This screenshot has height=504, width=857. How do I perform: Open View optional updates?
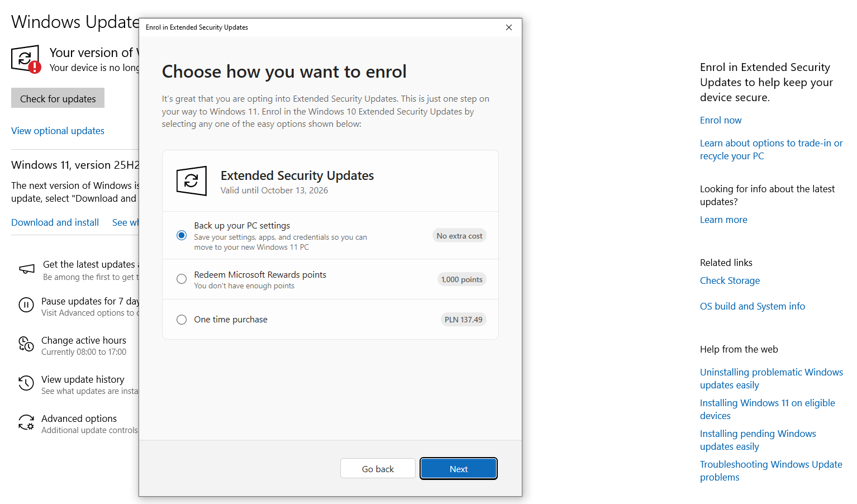tap(58, 131)
